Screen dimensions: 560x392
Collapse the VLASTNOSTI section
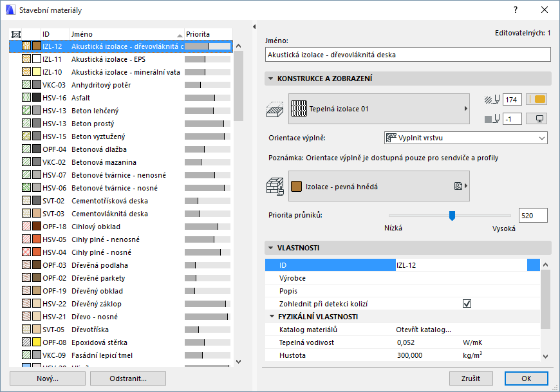(x=271, y=248)
